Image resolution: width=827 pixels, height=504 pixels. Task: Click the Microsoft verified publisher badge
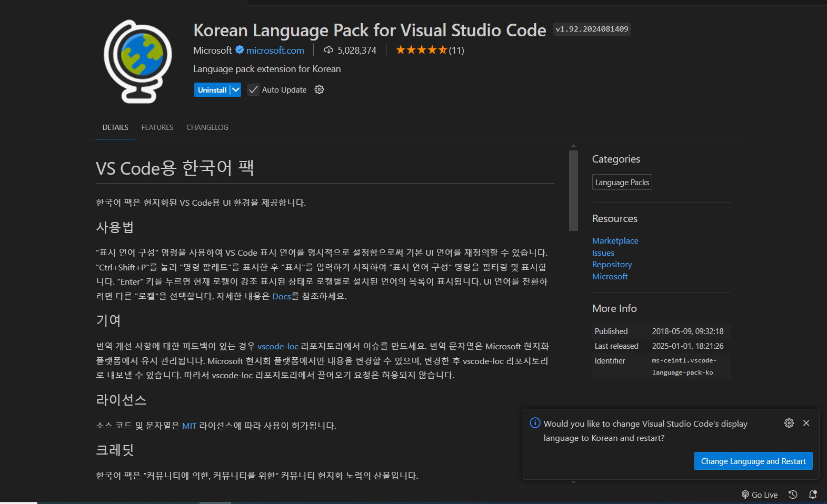pyautogui.click(x=240, y=50)
